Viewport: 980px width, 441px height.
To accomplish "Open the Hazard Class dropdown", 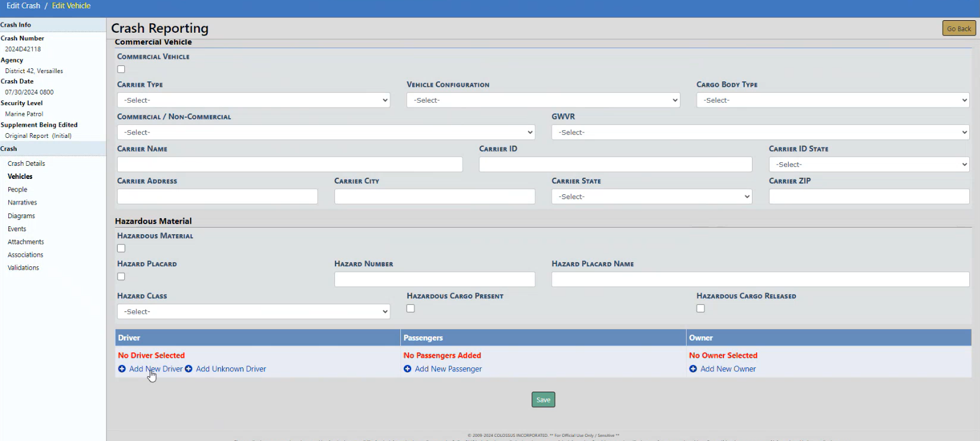I will coord(253,311).
